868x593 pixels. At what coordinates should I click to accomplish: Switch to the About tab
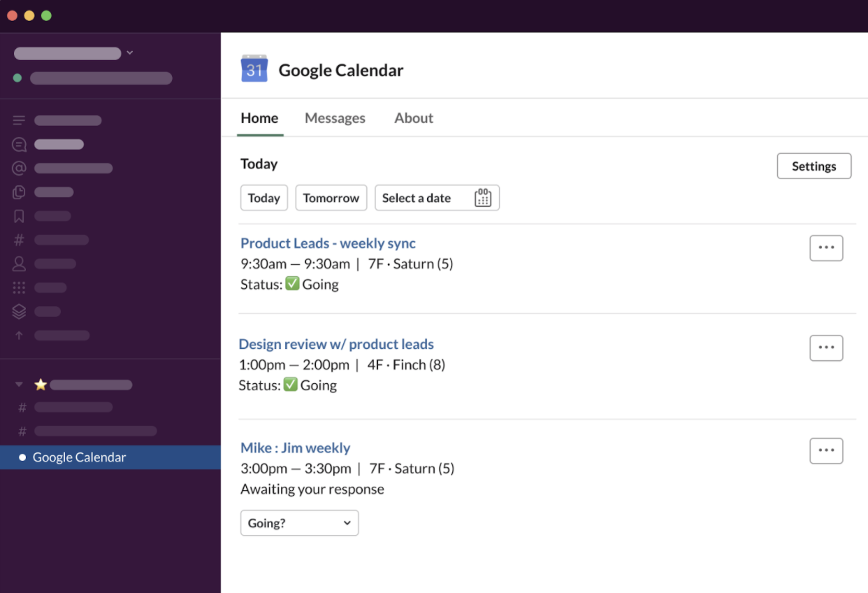point(414,118)
